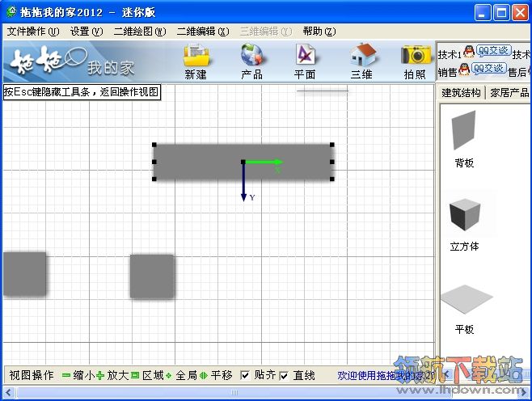The image size is (532, 401).
Task: Click the blue Y axis arrow
Action: click(243, 183)
